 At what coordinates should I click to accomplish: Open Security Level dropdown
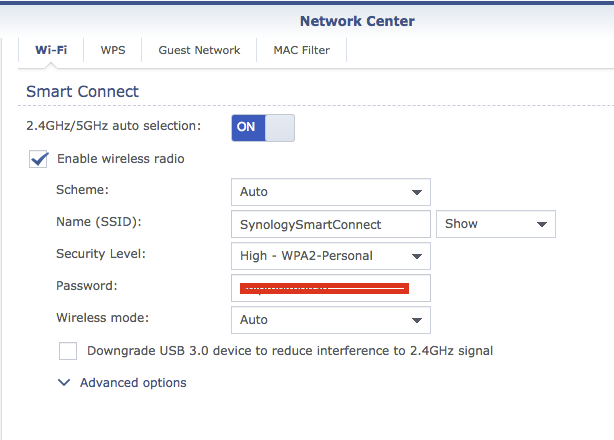coord(330,256)
